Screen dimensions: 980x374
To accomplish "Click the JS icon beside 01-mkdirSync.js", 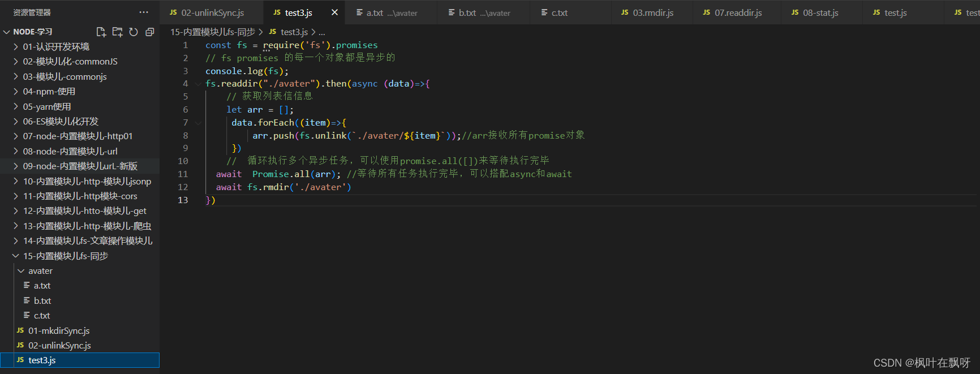I will point(20,330).
